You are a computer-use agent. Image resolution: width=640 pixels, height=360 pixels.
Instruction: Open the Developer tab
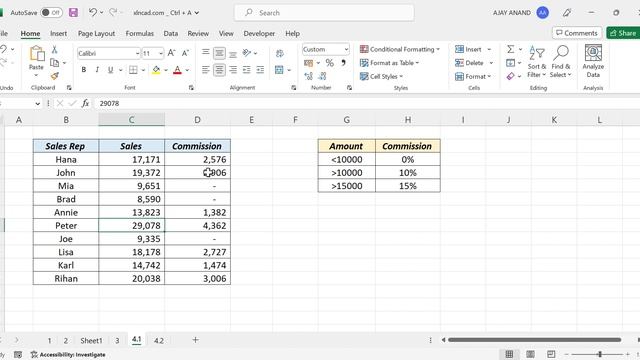point(259,33)
